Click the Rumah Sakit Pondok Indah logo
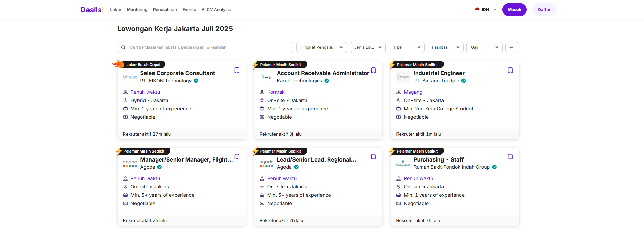Image resolution: width=644 pixels, height=230 pixels. 403,164
